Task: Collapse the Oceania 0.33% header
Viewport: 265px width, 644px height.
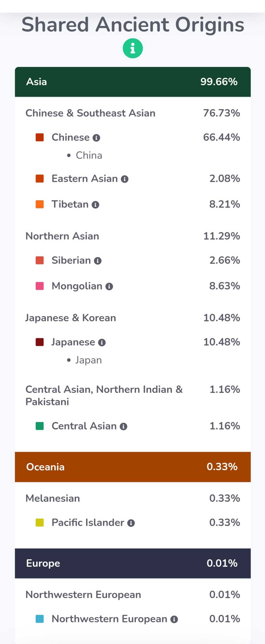Action: click(x=133, y=467)
